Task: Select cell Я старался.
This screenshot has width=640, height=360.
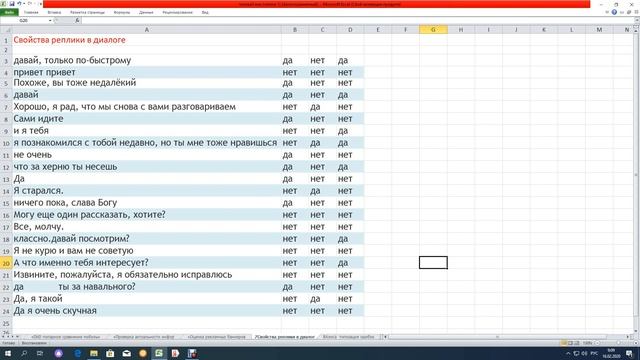Action: pyautogui.click(x=147, y=191)
